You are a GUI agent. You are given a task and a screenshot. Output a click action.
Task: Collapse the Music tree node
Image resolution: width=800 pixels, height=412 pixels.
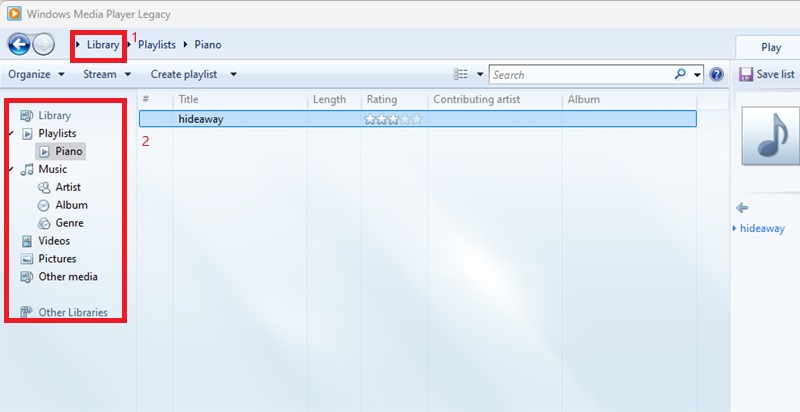point(11,169)
